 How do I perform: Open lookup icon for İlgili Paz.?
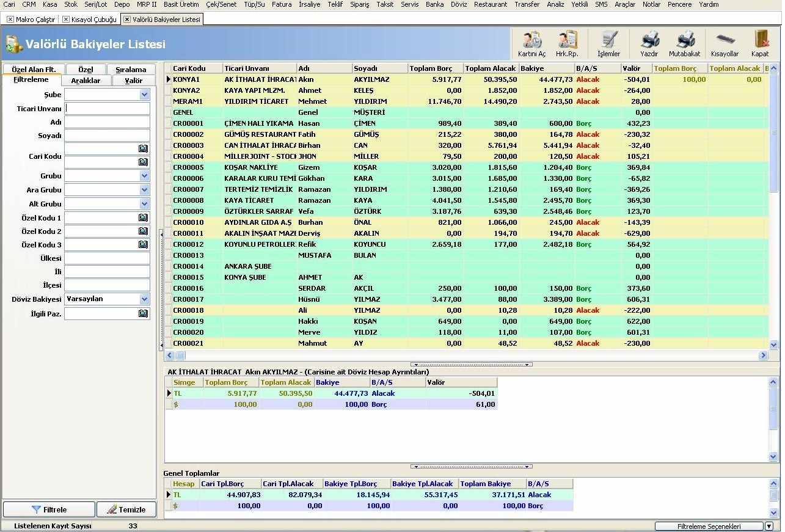(143, 313)
